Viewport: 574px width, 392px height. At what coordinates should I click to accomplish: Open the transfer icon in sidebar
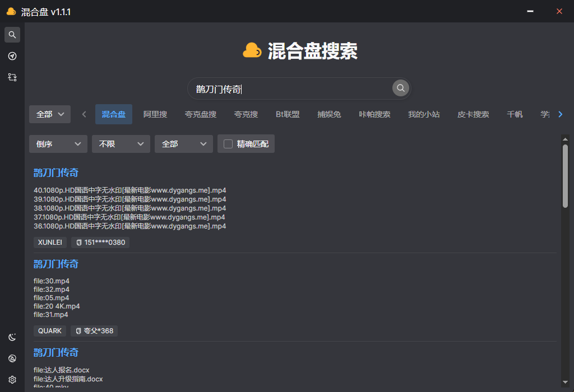12,77
